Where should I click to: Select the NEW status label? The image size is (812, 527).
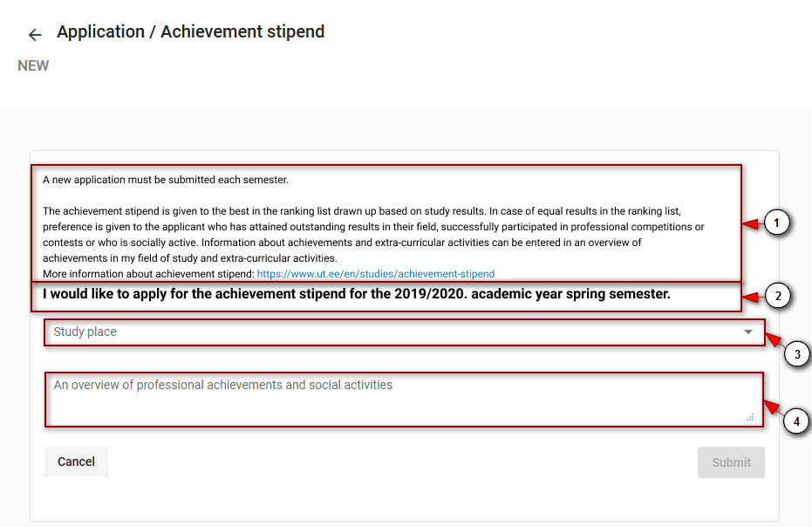click(33, 65)
